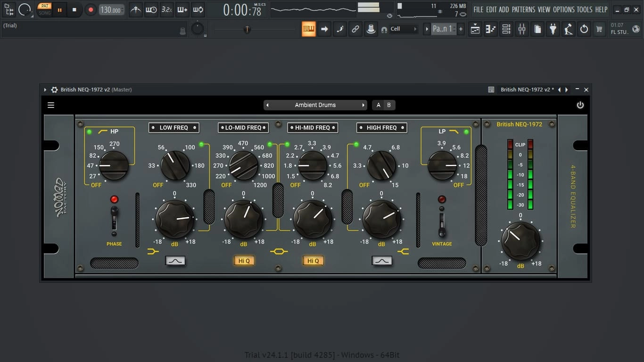Open the EDIT menu
The width and height of the screenshot is (644, 362).
(491, 9)
